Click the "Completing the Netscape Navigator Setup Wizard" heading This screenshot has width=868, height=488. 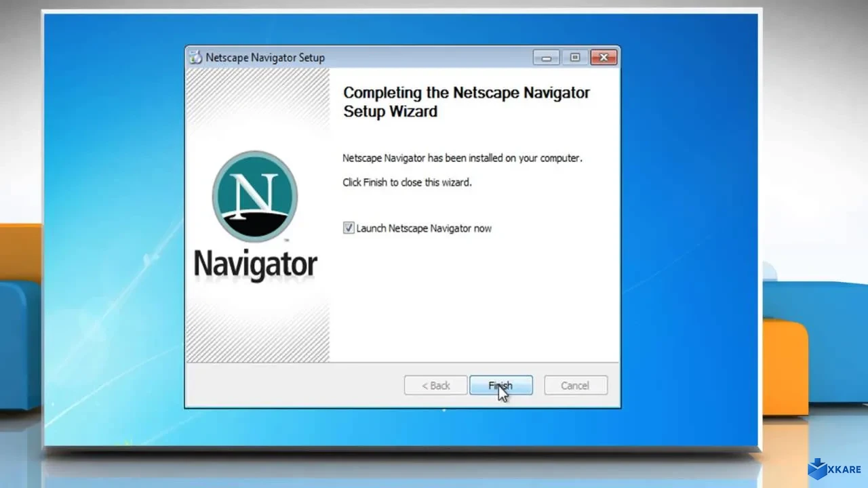click(467, 102)
